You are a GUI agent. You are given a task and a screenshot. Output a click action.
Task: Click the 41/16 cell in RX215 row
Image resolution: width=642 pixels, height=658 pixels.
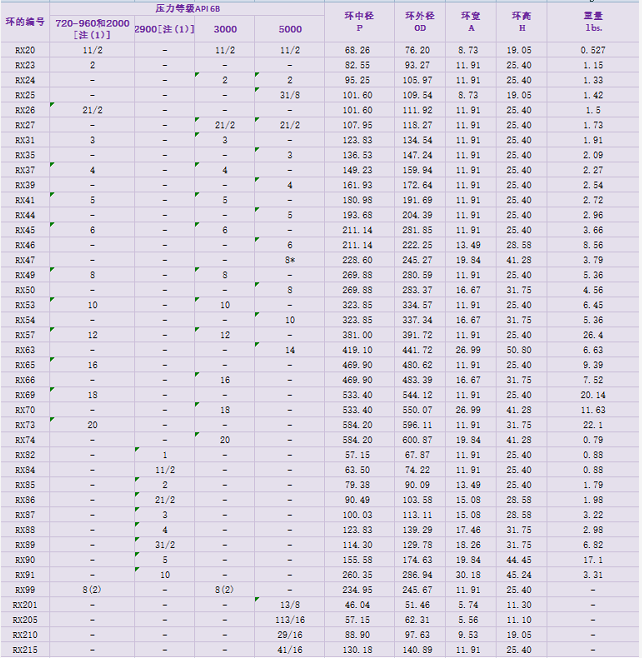[x=290, y=650]
